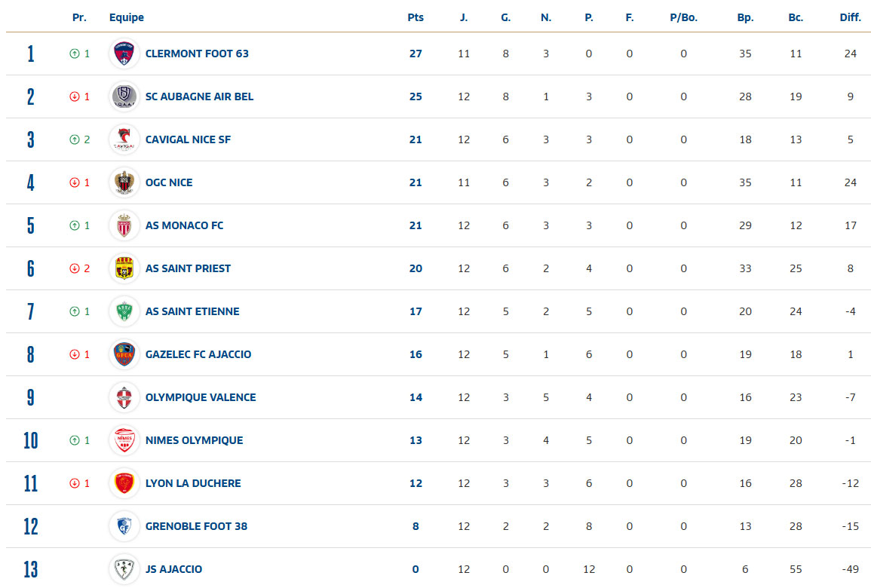Open the JS AJACCIO team link
Screen dimensions: 871x588
click(x=173, y=569)
